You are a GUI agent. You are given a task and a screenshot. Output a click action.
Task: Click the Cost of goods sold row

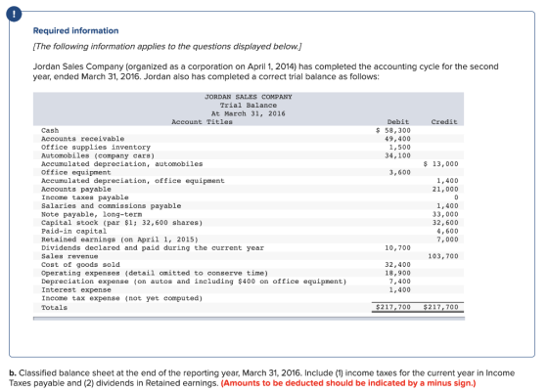[249, 264]
